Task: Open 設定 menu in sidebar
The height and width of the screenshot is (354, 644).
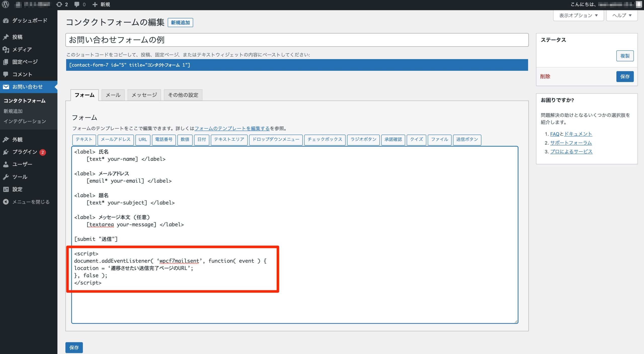Action: tap(17, 189)
